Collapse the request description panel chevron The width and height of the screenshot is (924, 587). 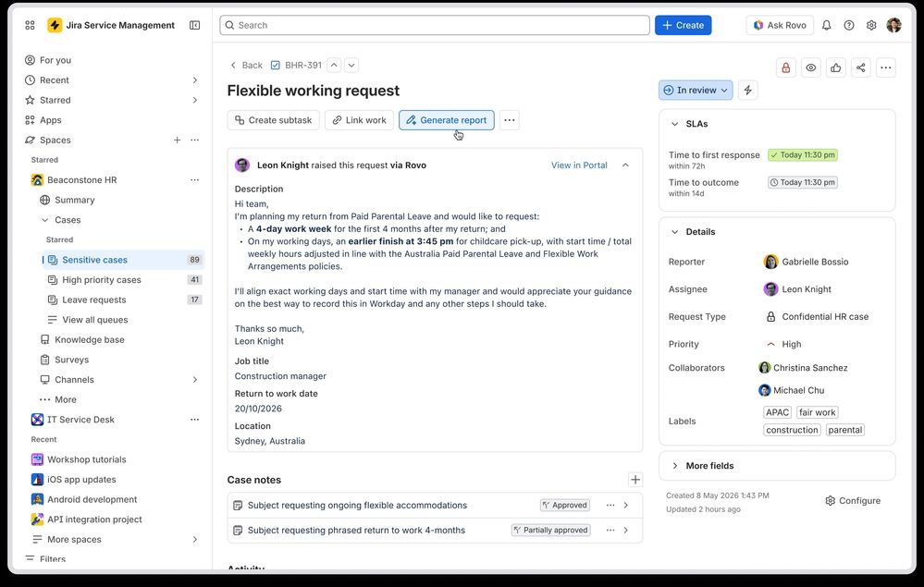click(x=626, y=165)
